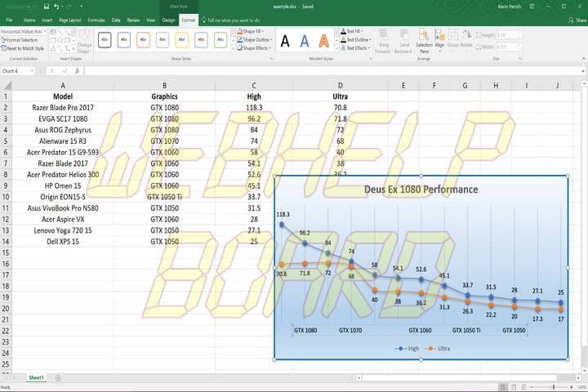Open the Text Fill dropdown
Screen dimensions: 588x392
[352, 31]
